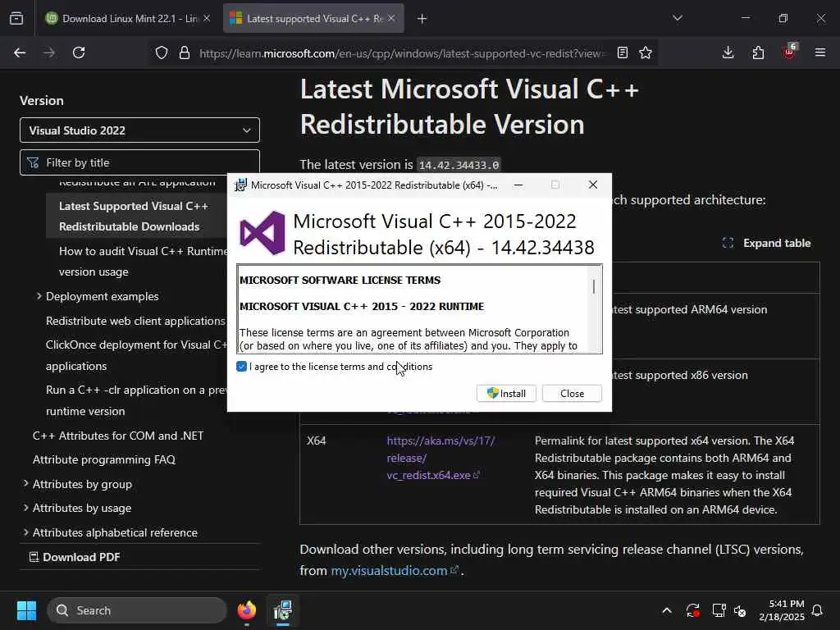This screenshot has height=630, width=840.
Task: Click the muted volume tray icon
Action: tap(741, 610)
